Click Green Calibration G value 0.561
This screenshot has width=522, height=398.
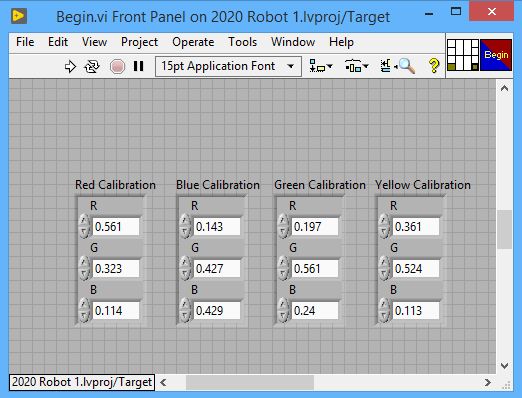click(x=315, y=269)
